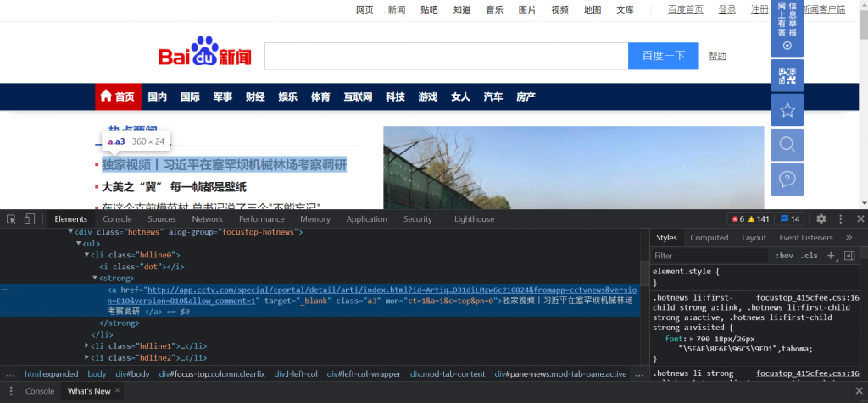Click the breadcrumb right overflow ellipsis
Image resolution: width=868 pixels, height=403 pixels.
[639, 374]
